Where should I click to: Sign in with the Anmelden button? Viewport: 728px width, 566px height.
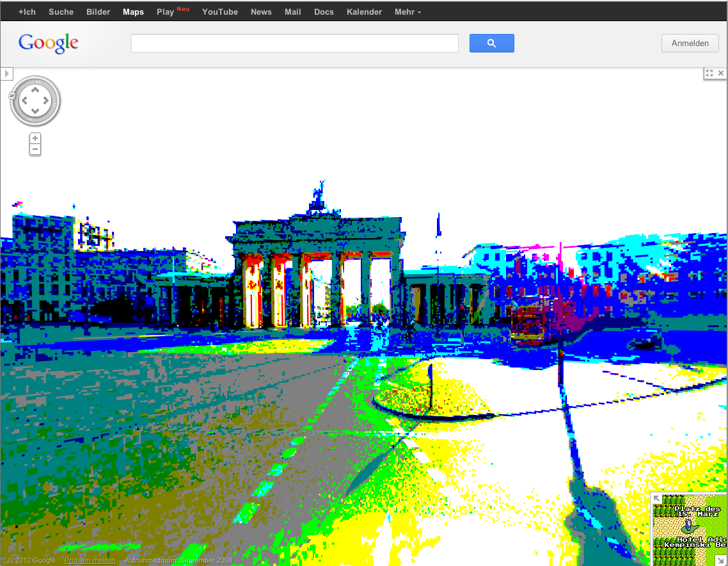[690, 43]
